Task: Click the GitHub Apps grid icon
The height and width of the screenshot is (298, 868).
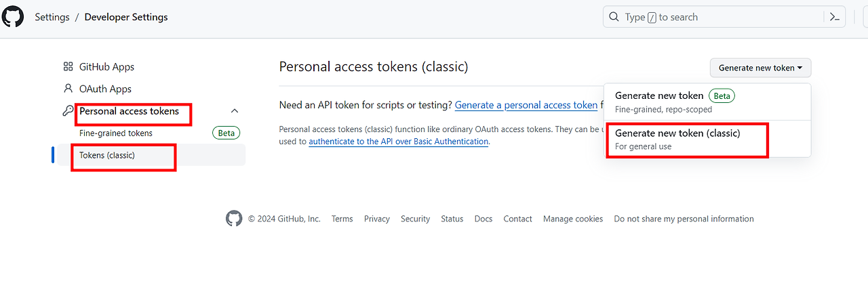Action: pos(68,66)
